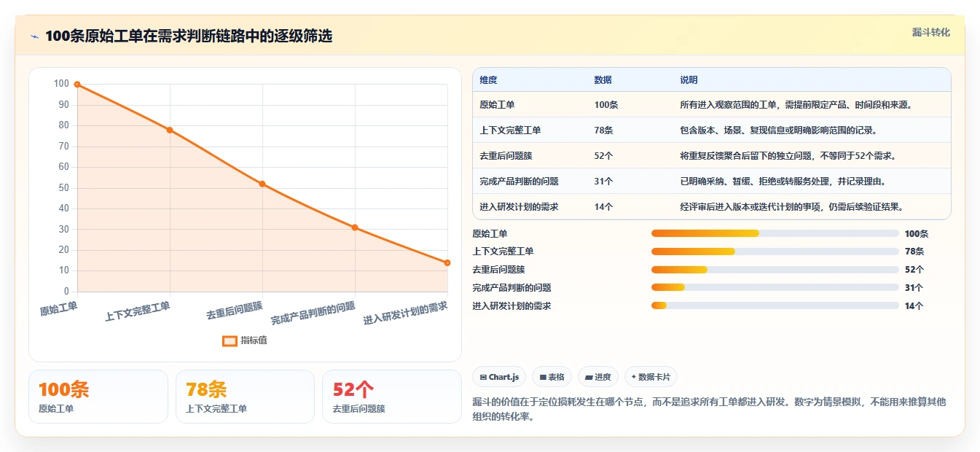Screen dimensions: 980x452
Task: Click the 去重后问题簇 progress bar
Action: click(775, 270)
